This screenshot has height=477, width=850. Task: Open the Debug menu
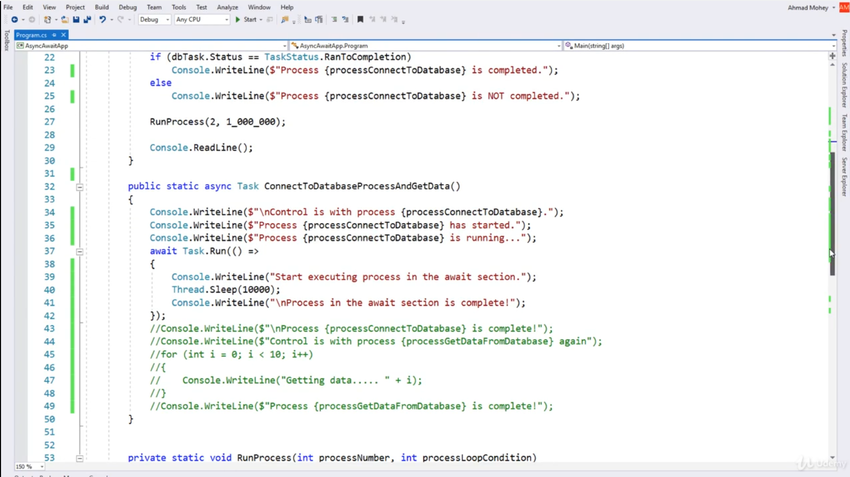click(128, 8)
